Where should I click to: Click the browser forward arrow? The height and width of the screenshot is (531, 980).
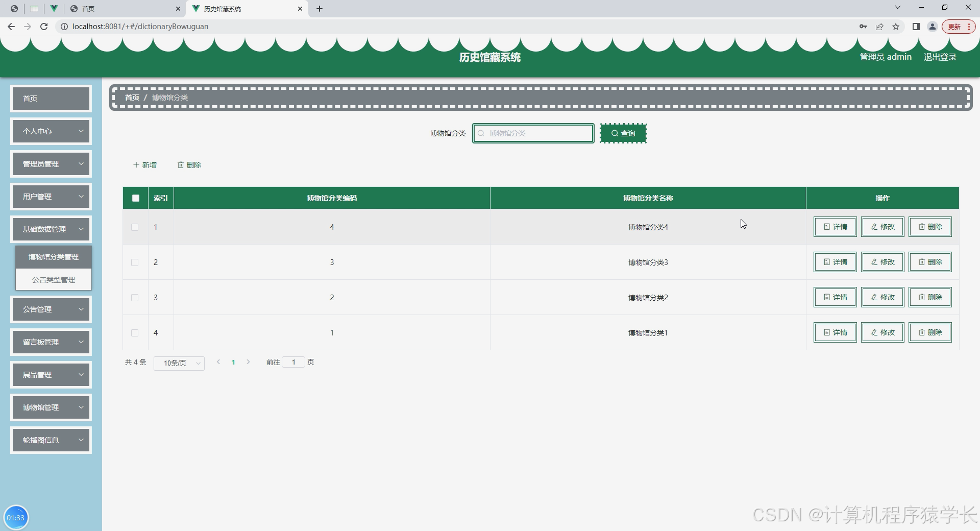pos(28,27)
